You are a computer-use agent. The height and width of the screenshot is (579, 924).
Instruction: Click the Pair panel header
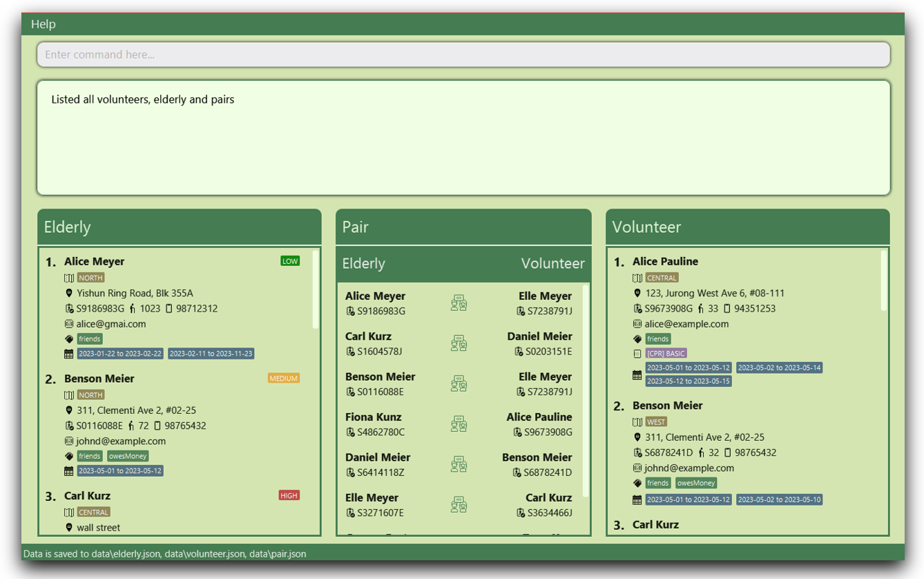tap(463, 227)
